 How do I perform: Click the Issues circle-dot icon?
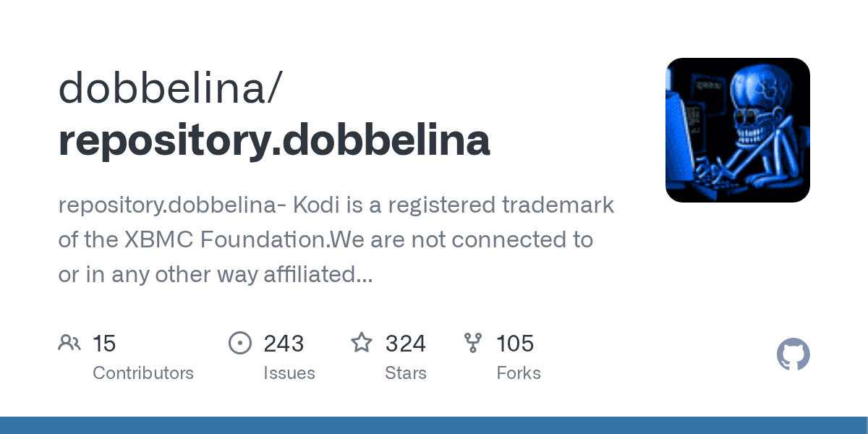pyautogui.click(x=239, y=343)
